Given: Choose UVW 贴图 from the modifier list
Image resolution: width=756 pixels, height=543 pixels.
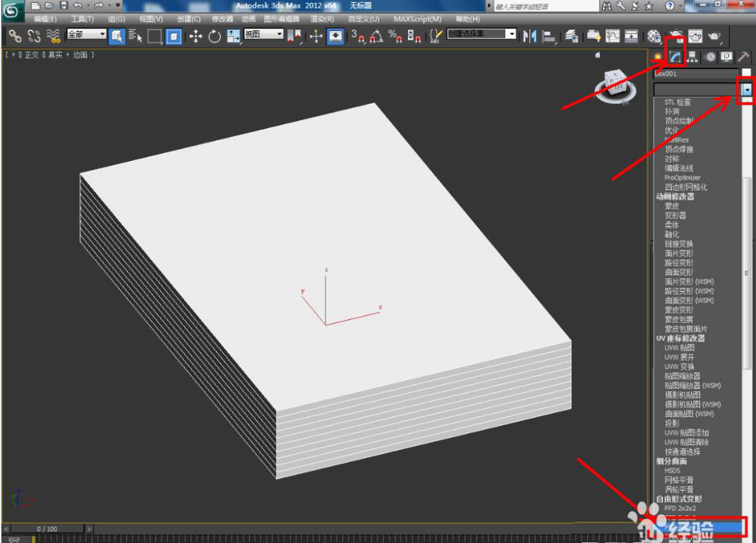Looking at the screenshot, I should [x=679, y=347].
